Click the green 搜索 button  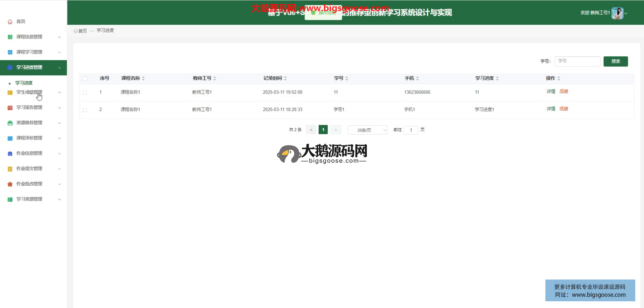tap(615, 61)
